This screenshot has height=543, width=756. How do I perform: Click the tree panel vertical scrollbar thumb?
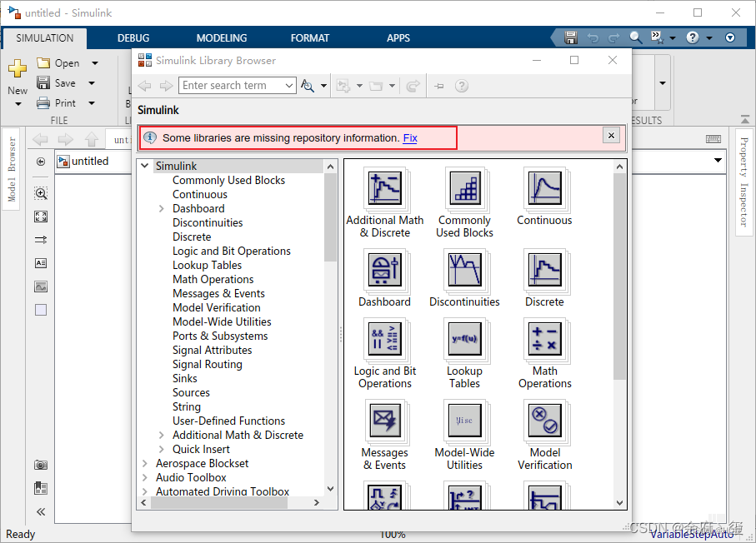click(330, 217)
